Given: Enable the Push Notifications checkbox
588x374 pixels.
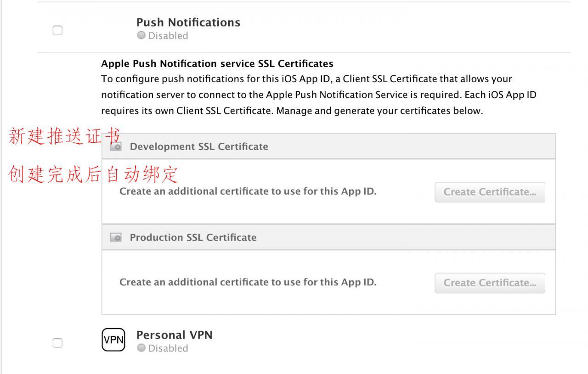Looking at the screenshot, I should [x=57, y=30].
